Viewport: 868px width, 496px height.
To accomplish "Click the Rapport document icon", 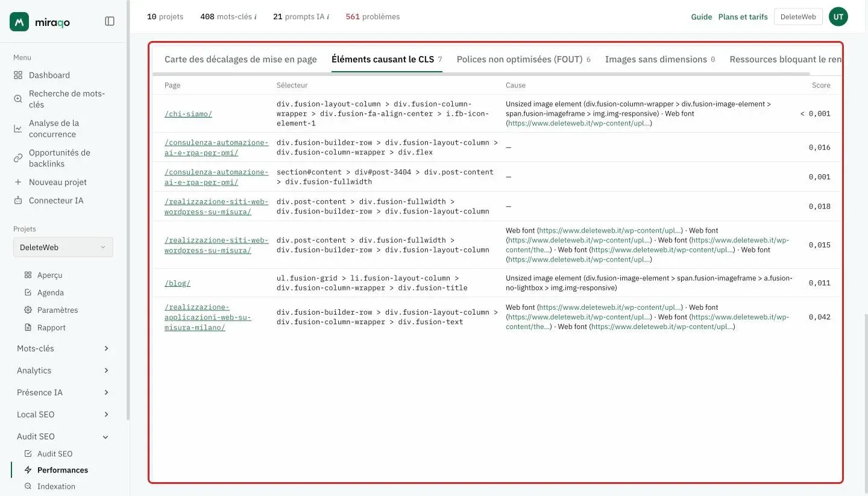I will (28, 327).
